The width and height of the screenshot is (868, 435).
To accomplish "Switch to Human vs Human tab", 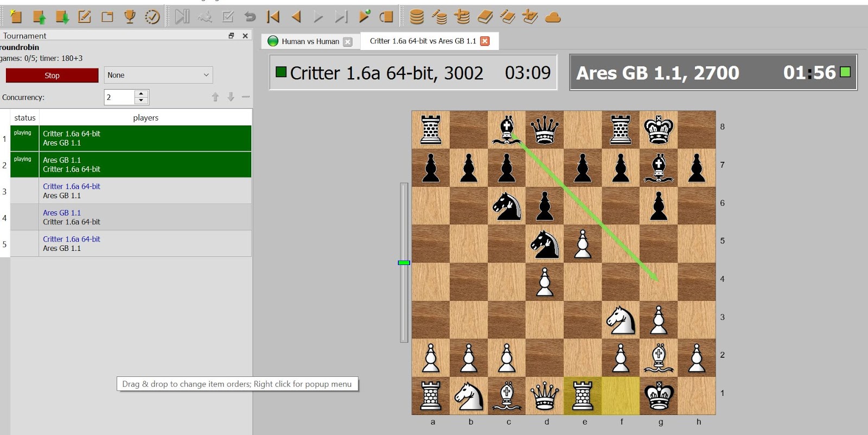I will tap(310, 41).
